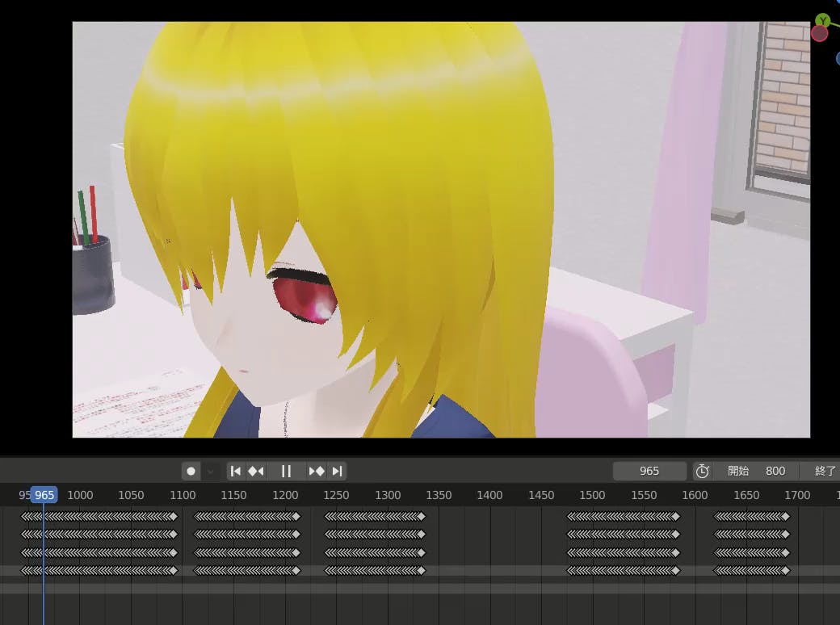Viewport: 840px width, 625px height.
Task: Open the auto keyframing options dropdown
Action: (210, 471)
